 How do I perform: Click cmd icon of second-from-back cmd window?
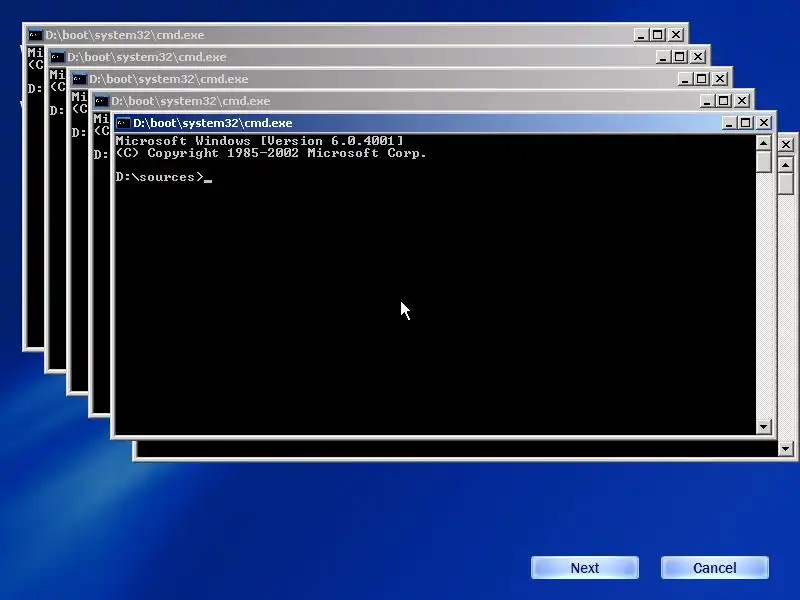pyautogui.click(x=57, y=57)
